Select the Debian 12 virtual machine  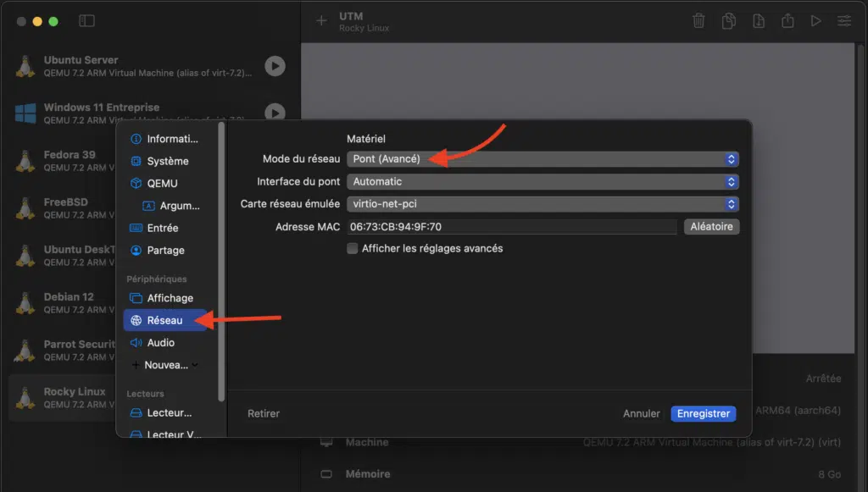click(x=62, y=302)
